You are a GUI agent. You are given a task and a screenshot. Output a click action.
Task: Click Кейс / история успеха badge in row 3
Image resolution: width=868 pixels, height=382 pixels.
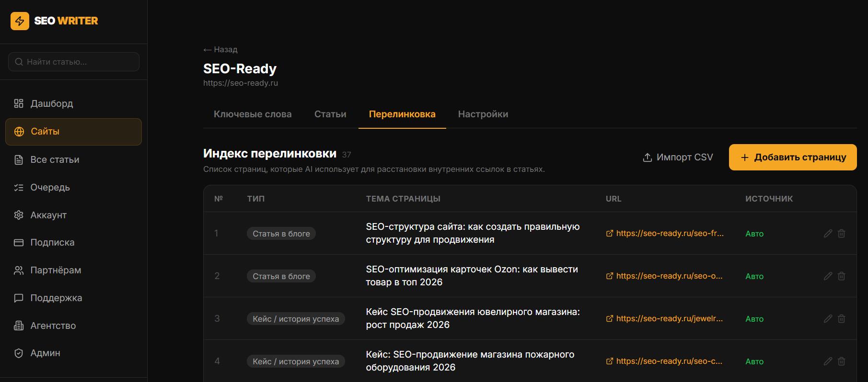[296, 319]
